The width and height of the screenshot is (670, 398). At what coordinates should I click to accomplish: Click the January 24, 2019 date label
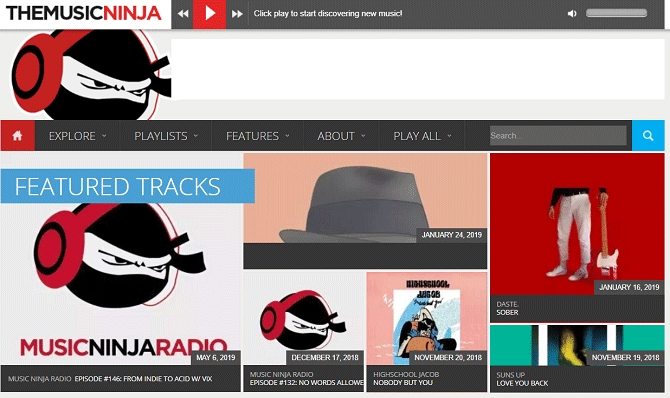[x=452, y=235]
